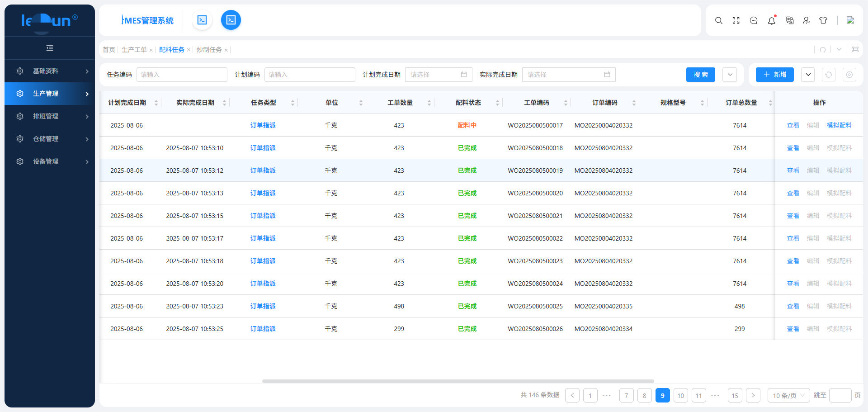Click the 新增 button

coord(775,75)
